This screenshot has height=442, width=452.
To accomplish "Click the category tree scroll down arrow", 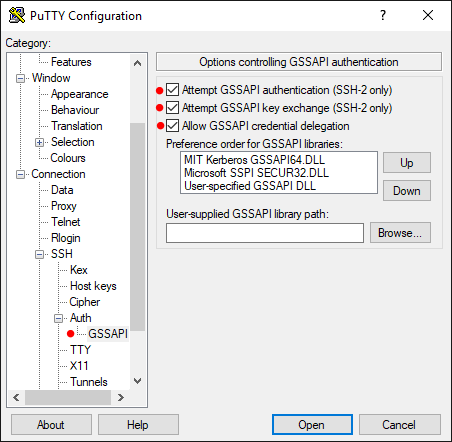I will pyautogui.click(x=137, y=380).
